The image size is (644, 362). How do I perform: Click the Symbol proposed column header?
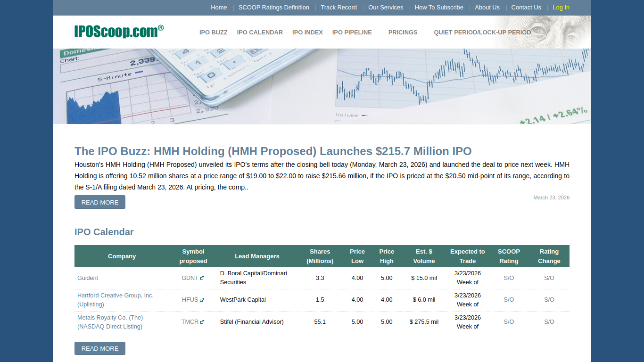[193, 256]
